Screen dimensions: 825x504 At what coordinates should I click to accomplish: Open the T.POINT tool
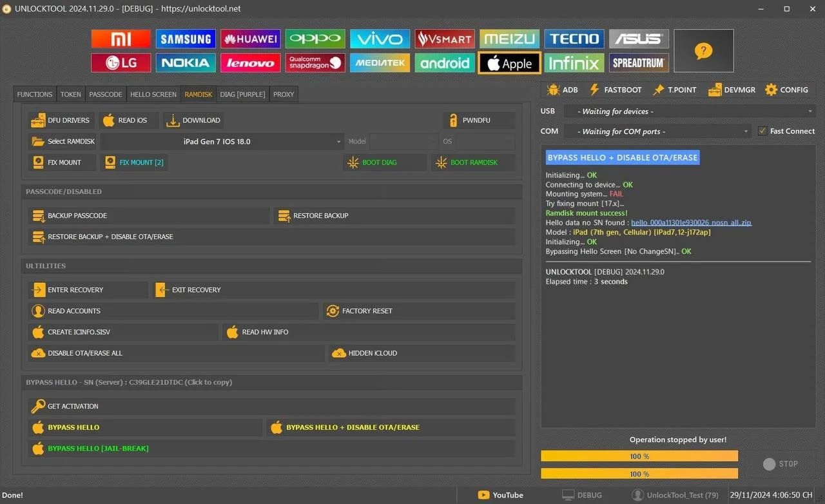point(674,90)
